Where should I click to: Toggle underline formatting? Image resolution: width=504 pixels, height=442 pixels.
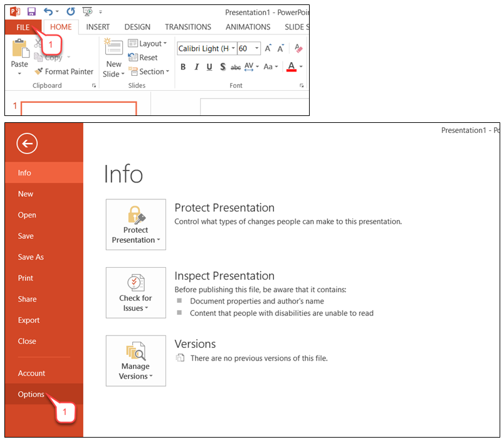pos(208,67)
